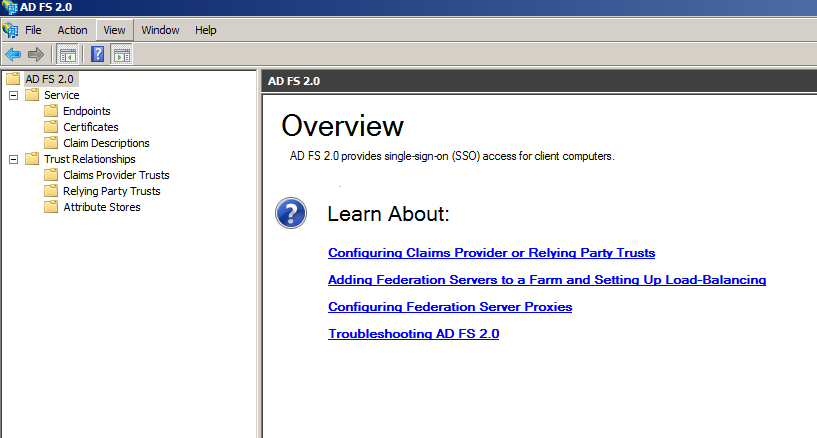Select the Claims Provider Trusts node label

click(116, 175)
